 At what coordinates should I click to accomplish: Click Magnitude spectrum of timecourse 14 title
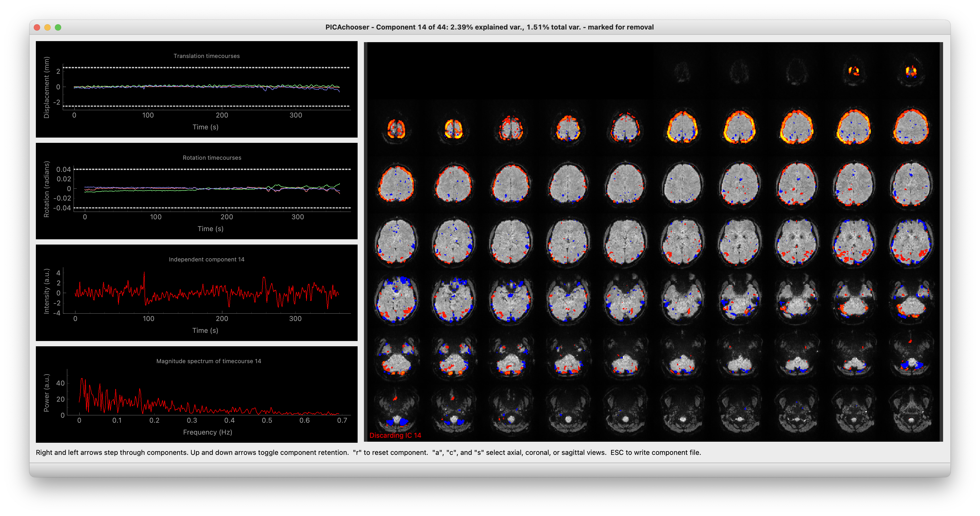tap(209, 361)
